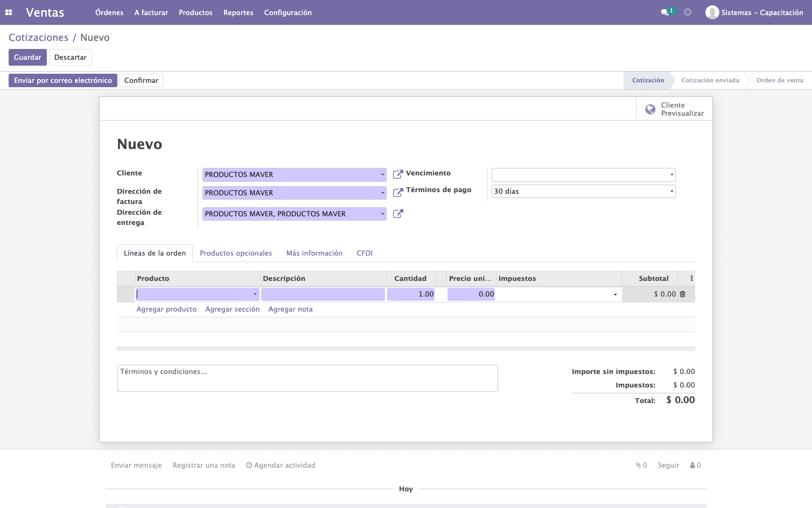Click the Confirmar button
The image size is (812, 508).
point(142,81)
